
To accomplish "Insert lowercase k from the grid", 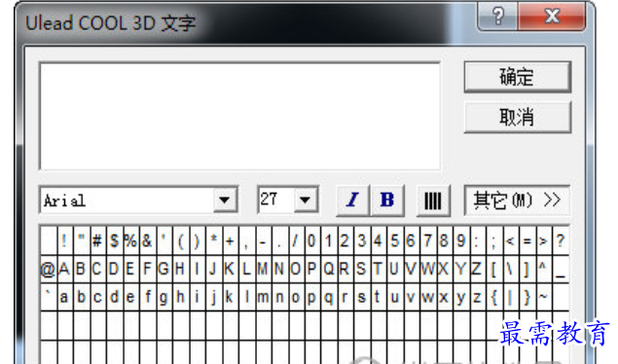I will tap(230, 297).
